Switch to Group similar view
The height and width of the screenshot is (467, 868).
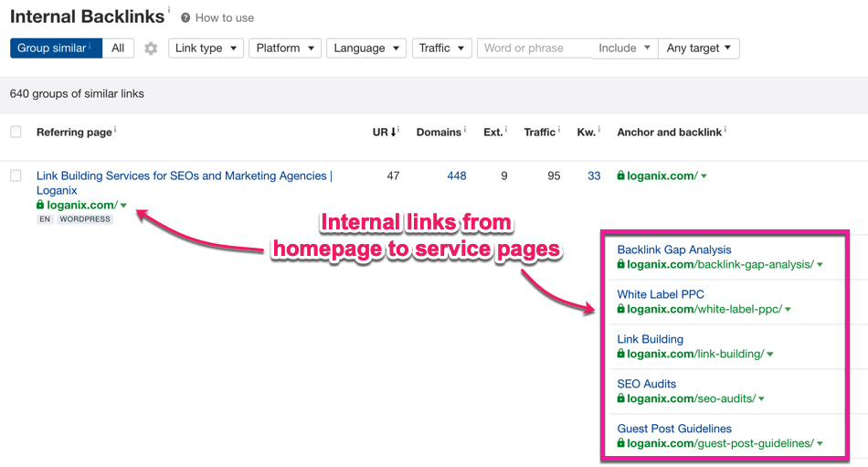(56, 48)
